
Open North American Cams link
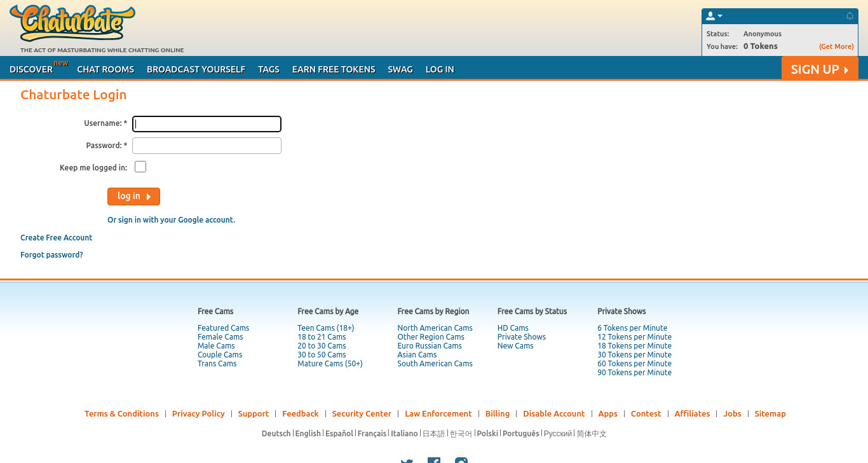pos(435,328)
